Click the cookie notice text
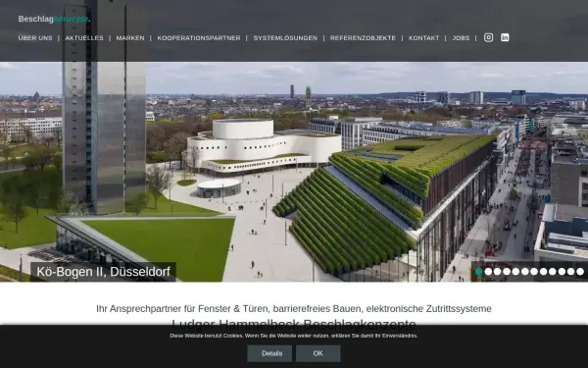The width and height of the screenshot is (588, 368). point(294,336)
